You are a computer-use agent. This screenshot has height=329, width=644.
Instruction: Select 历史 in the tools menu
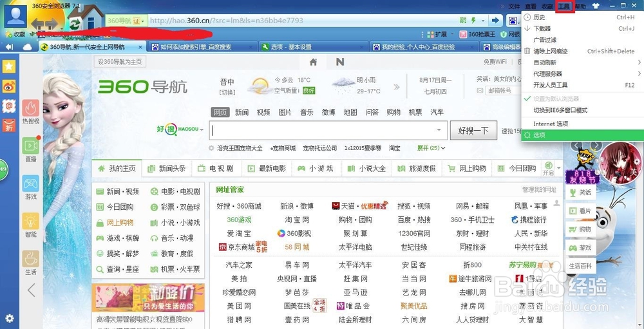582,17
